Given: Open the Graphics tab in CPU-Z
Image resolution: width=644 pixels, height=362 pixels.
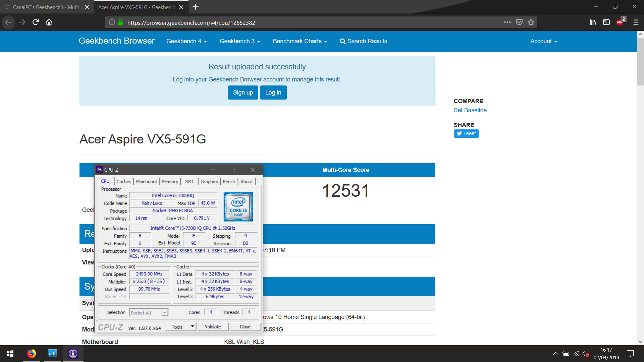Looking at the screenshot, I should 209,182.
